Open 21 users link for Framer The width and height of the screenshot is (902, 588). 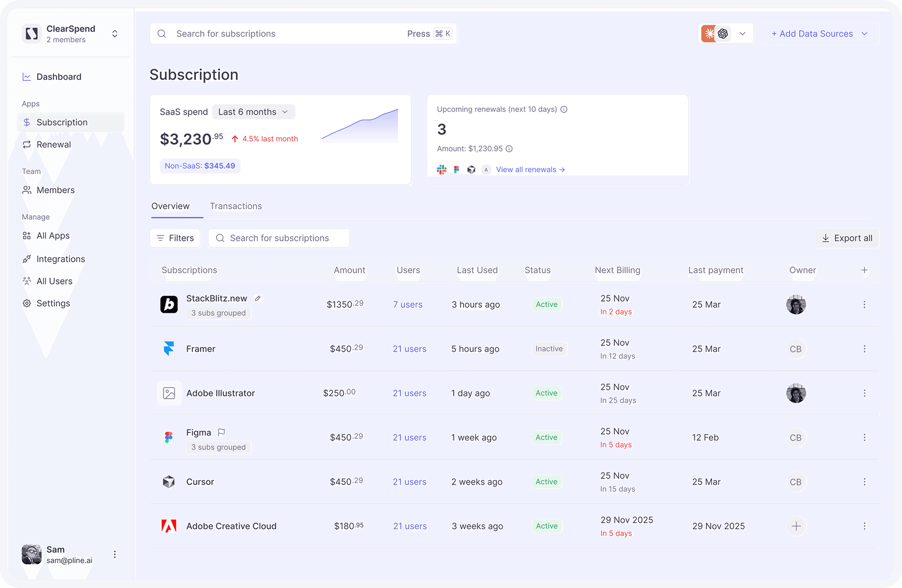click(x=409, y=349)
